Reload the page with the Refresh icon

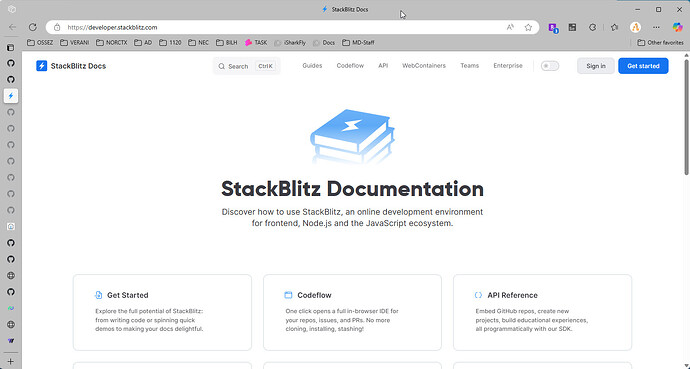click(x=33, y=27)
